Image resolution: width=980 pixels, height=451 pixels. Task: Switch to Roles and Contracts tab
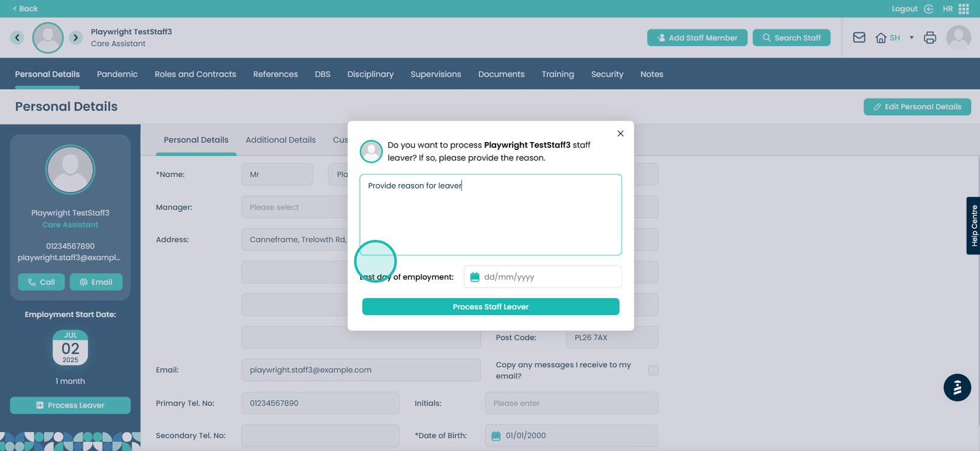[x=195, y=74]
